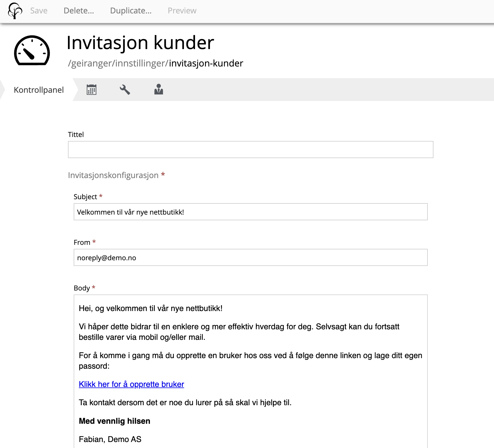Focus the empty Tittel input field

click(x=250, y=150)
